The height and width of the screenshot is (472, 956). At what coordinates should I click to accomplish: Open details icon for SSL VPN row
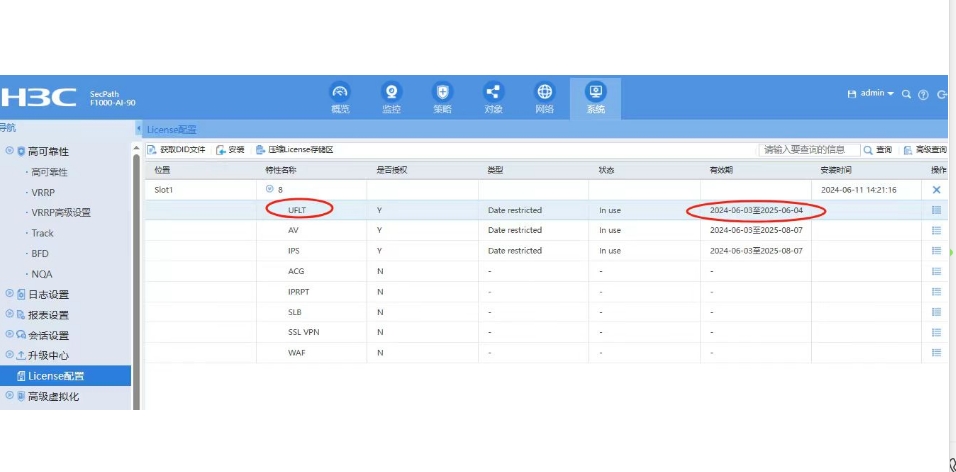[936, 332]
